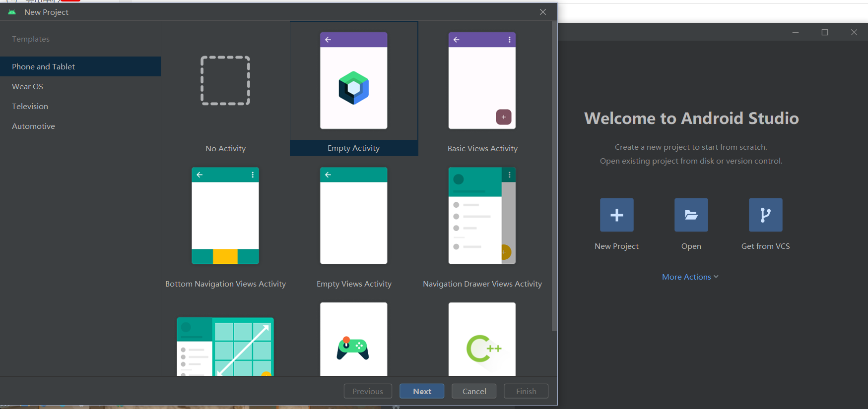Screen dimensions: 868x409
Task: Click the template list vertical scrollbar
Action: [554, 176]
